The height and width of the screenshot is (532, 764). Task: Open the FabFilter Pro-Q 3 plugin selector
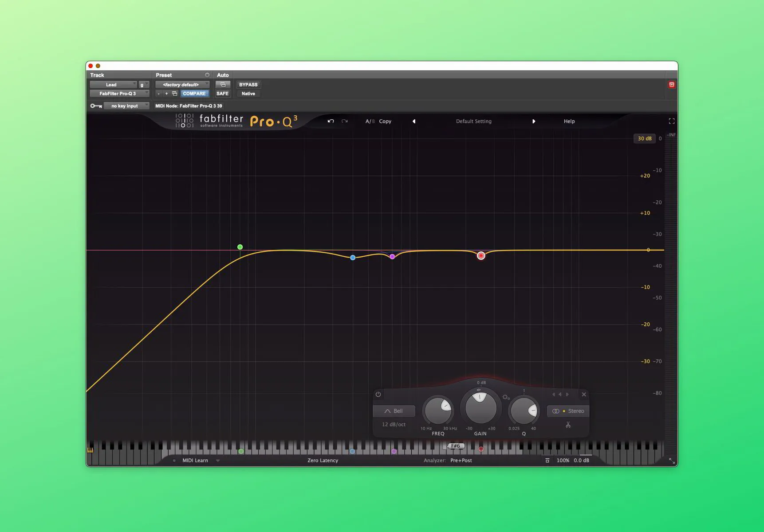tap(119, 94)
